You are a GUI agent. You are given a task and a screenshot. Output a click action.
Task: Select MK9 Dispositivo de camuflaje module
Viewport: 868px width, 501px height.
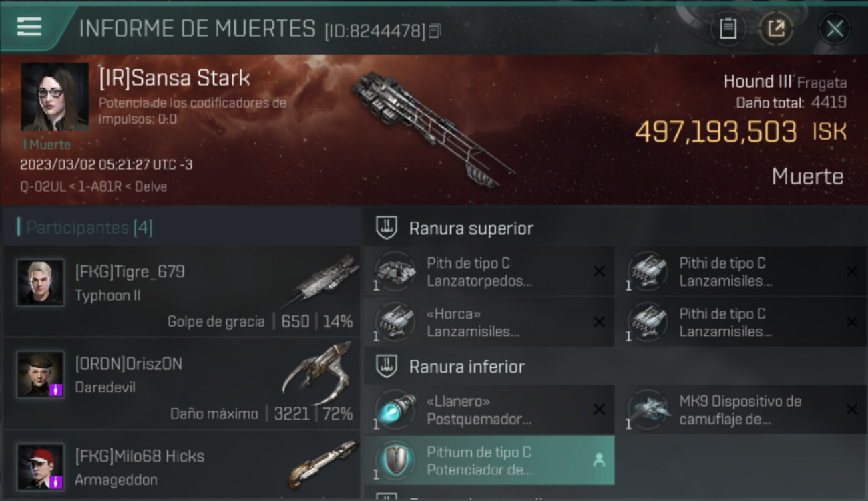click(742, 410)
